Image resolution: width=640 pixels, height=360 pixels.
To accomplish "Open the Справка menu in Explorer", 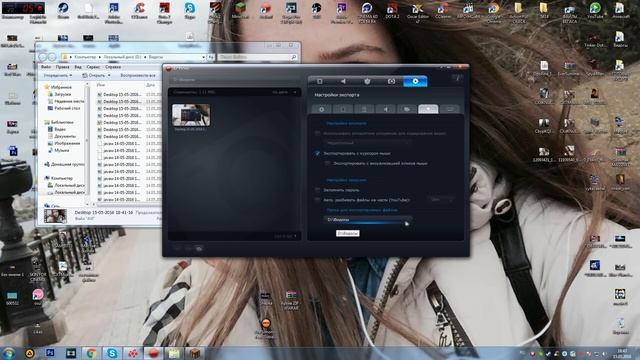I will [113, 67].
